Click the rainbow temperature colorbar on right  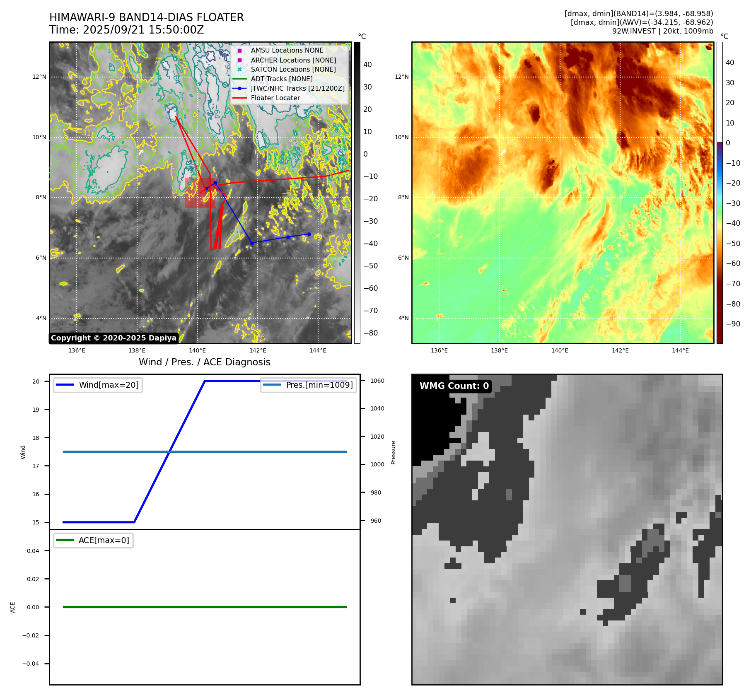click(720, 193)
